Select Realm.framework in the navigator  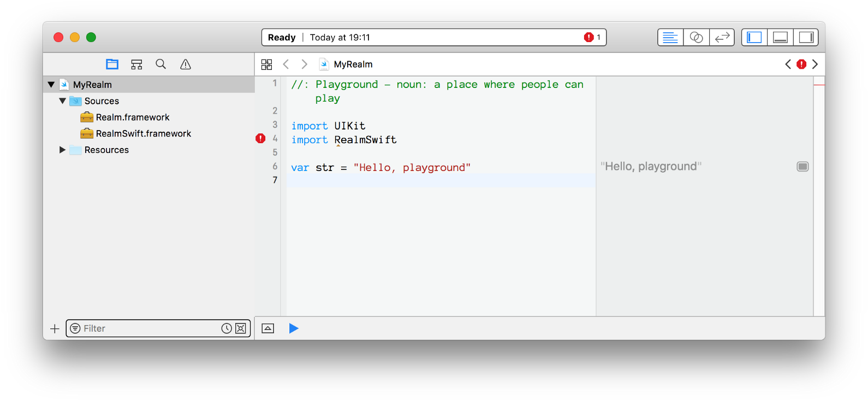pos(132,117)
